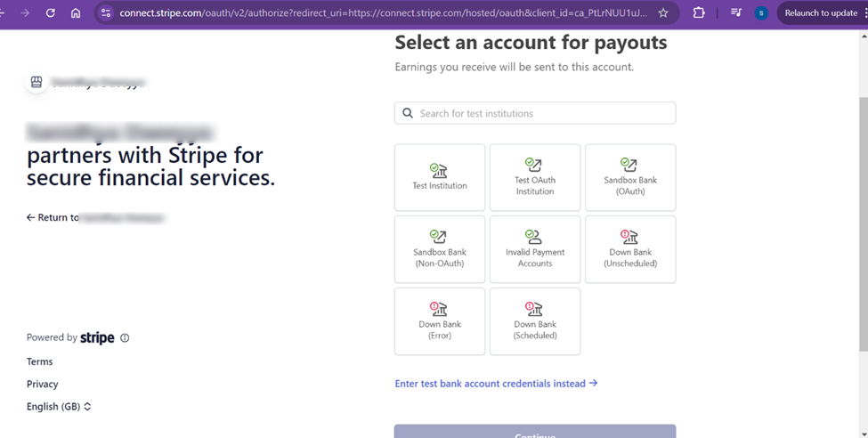Open the English (GB) language selector
The width and height of the screenshot is (868, 438).
click(59, 407)
